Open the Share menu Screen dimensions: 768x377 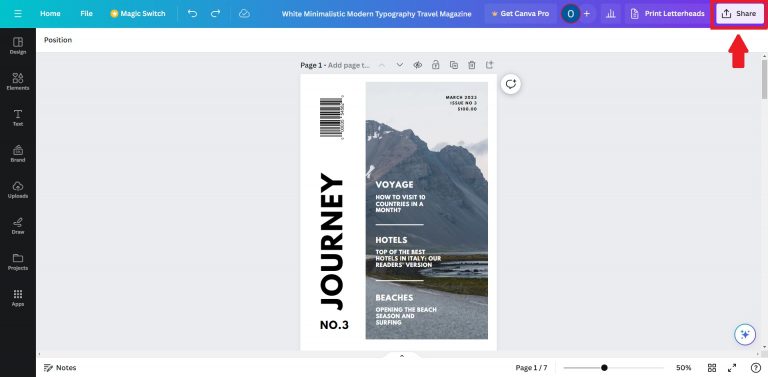[739, 14]
